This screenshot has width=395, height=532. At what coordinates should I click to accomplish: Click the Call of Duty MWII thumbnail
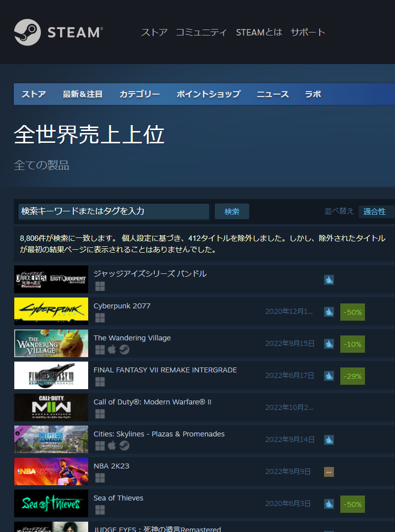click(51, 407)
